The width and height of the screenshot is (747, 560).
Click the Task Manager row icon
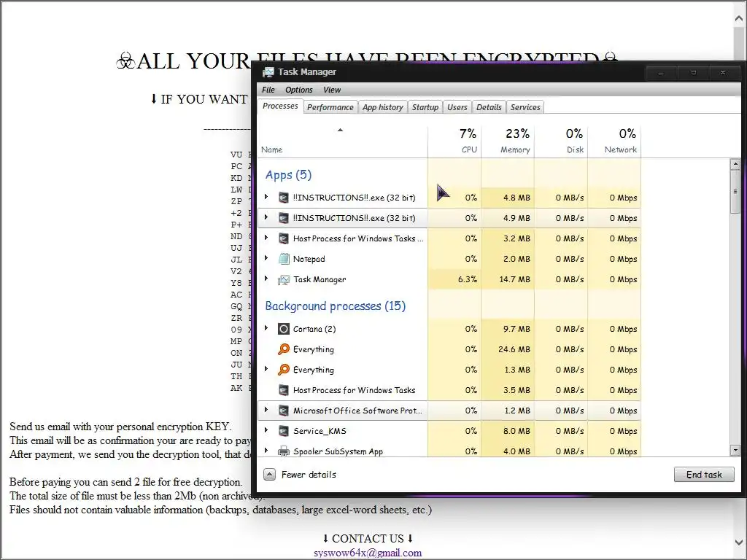(x=284, y=279)
